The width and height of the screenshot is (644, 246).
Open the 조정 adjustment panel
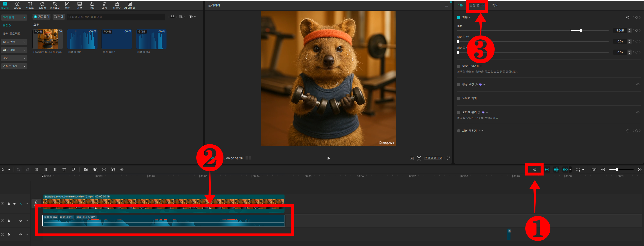pyautogui.click(x=105, y=5)
